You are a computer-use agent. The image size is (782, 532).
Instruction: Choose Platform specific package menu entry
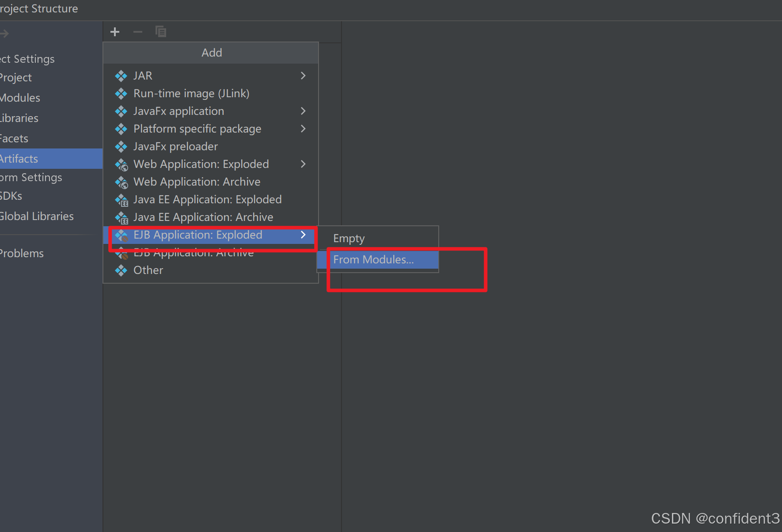click(211, 129)
